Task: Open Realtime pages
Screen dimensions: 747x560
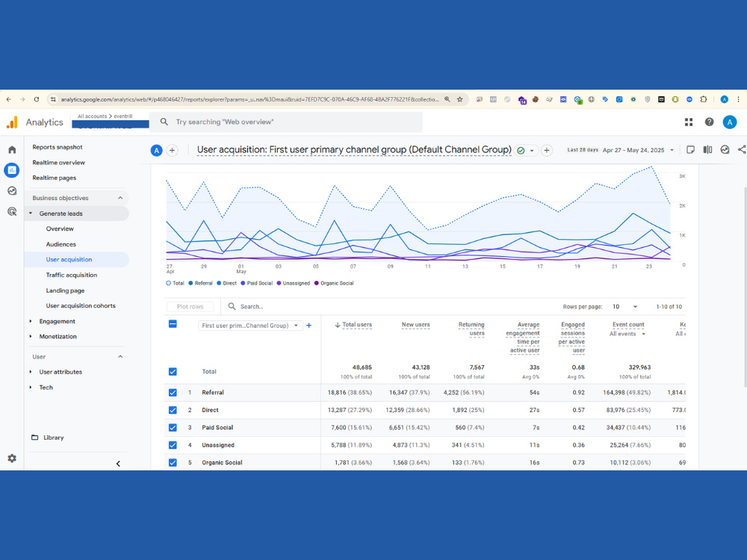Action: pyautogui.click(x=55, y=178)
